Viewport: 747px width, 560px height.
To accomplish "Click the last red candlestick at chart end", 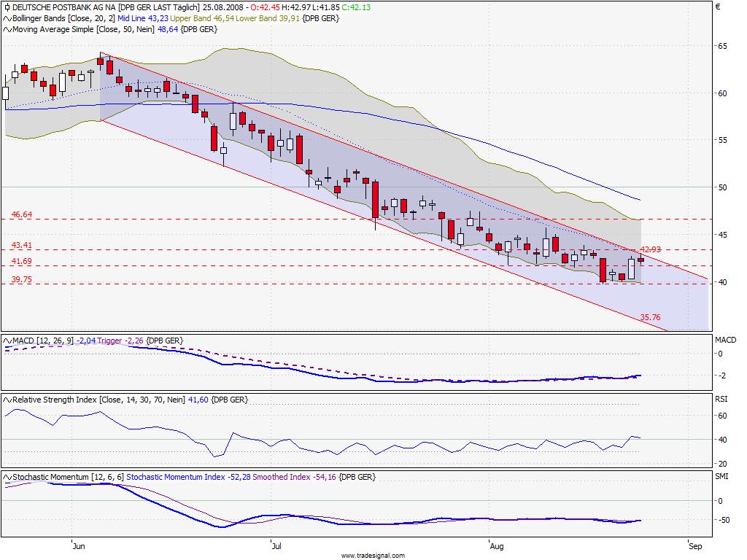I will click(640, 260).
